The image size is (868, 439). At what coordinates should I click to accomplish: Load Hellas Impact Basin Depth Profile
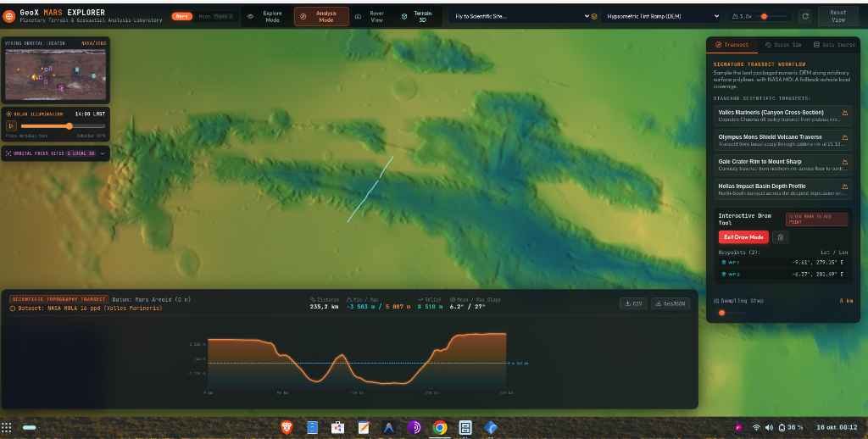782,189
